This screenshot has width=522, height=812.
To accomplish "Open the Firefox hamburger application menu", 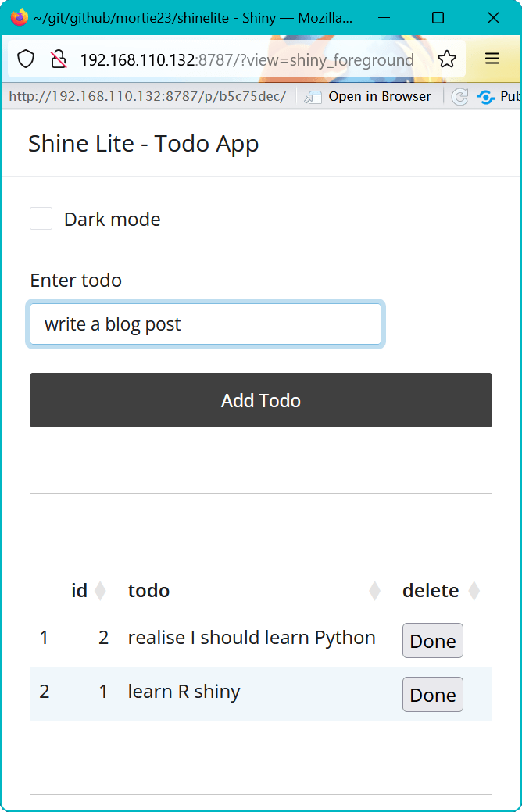I will pyautogui.click(x=492, y=59).
